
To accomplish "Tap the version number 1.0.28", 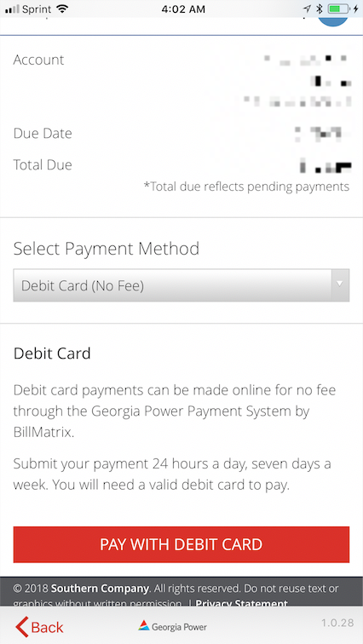I will (x=337, y=623).
